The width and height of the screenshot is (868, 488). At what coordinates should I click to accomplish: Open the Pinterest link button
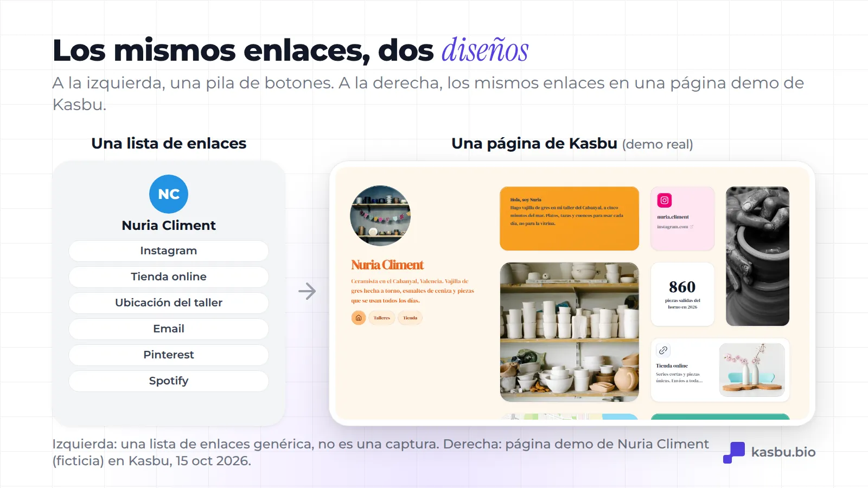click(169, 355)
